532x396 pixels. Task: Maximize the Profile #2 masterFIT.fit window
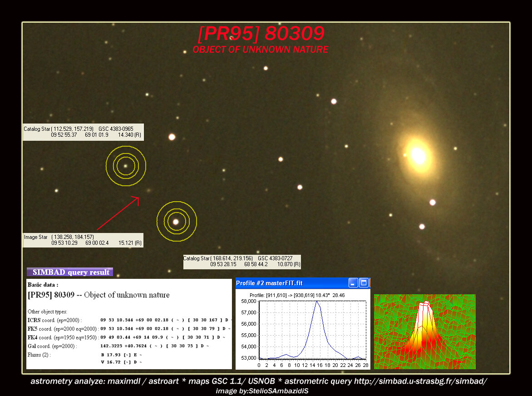(x=364, y=282)
